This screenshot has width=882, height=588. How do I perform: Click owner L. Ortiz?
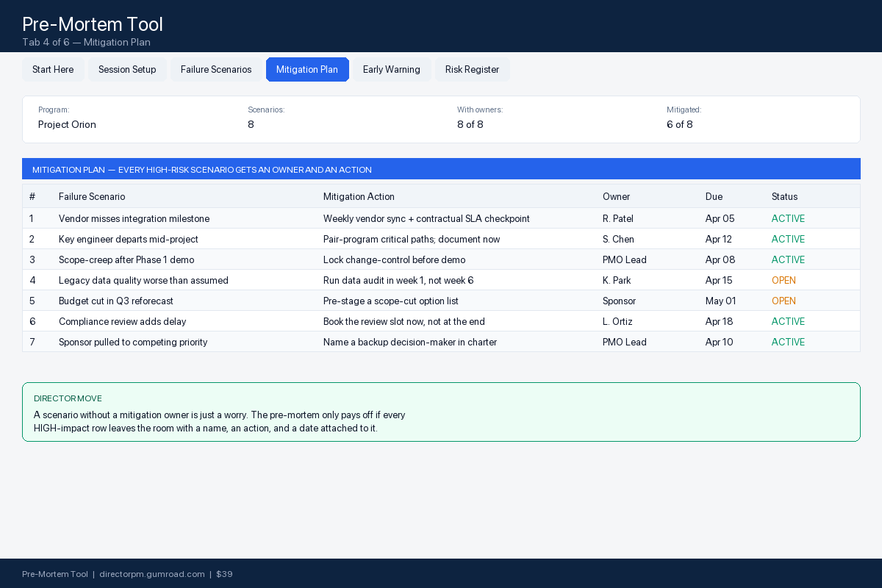(617, 322)
